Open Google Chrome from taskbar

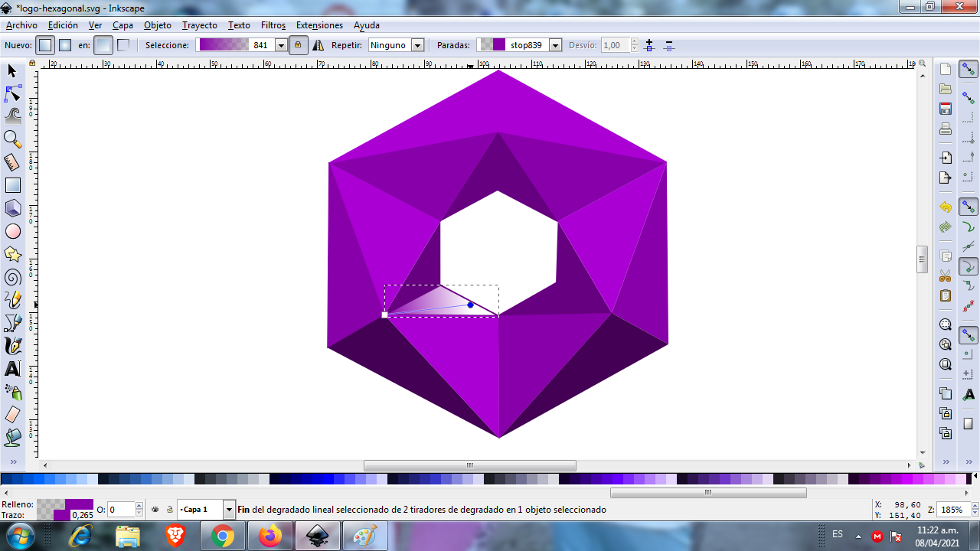click(x=223, y=536)
